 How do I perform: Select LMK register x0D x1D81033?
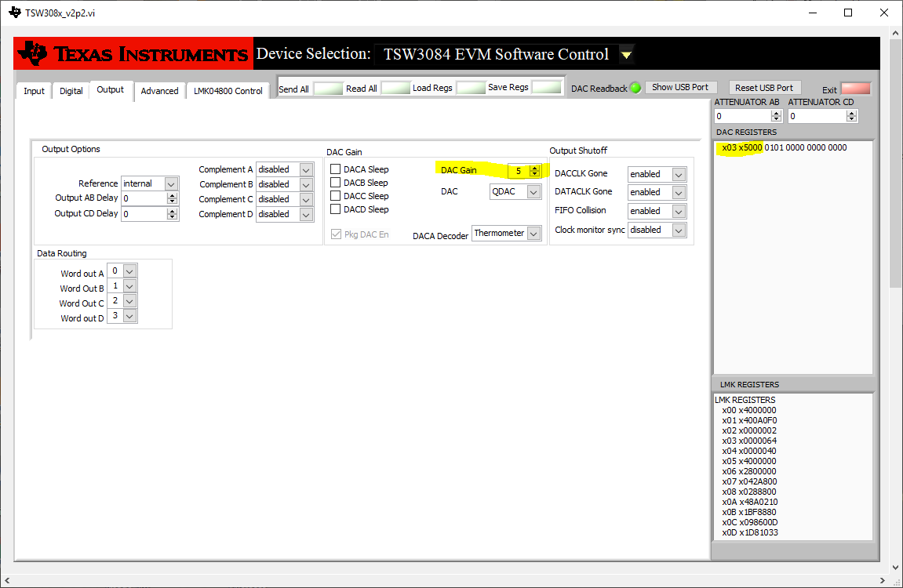[x=750, y=533]
